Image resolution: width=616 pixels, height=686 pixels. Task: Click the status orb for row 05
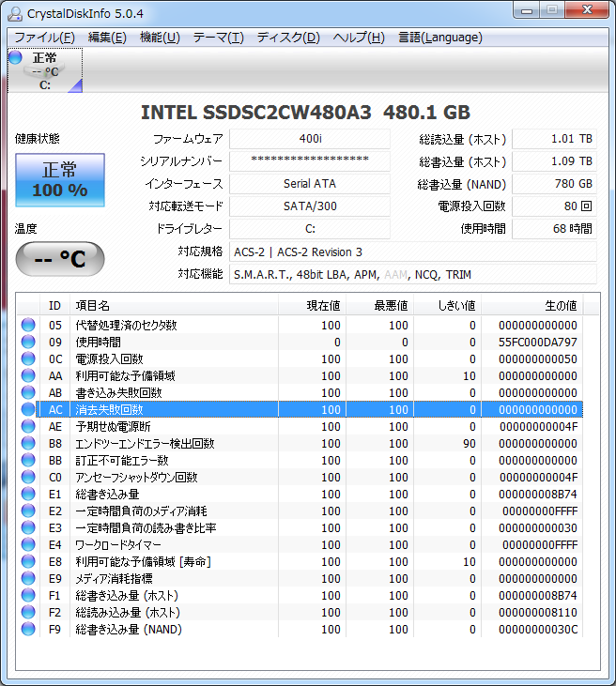click(28, 325)
